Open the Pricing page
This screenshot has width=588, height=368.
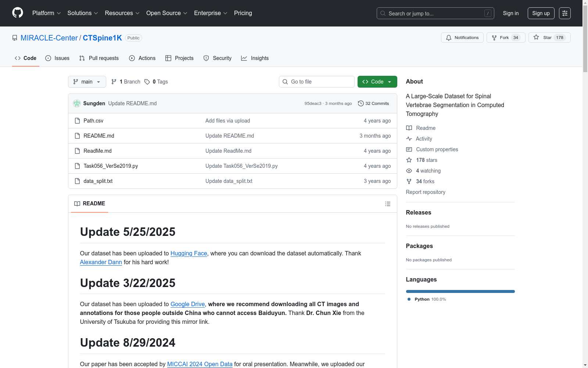pyautogui.click(x=243, y=13)
